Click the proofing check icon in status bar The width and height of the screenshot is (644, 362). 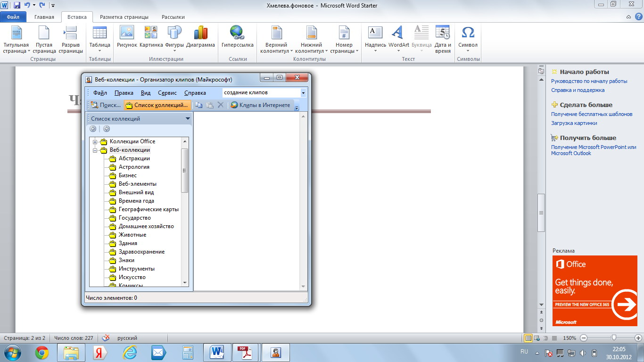coord(106,338)
